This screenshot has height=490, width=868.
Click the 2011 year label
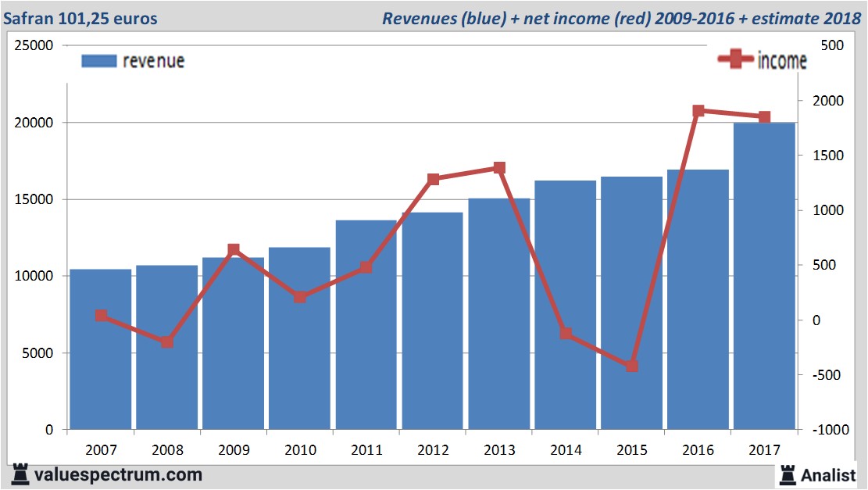point(367,449)
